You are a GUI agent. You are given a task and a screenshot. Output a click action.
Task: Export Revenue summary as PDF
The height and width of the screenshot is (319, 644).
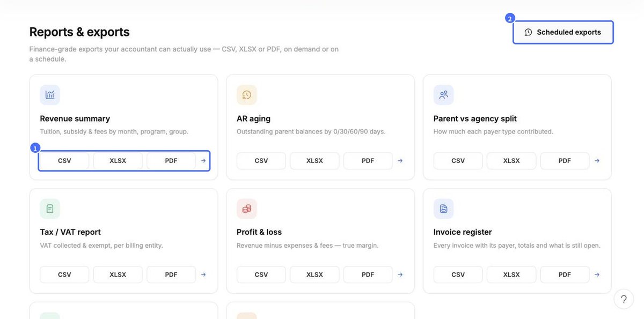[x=171, y=161]
